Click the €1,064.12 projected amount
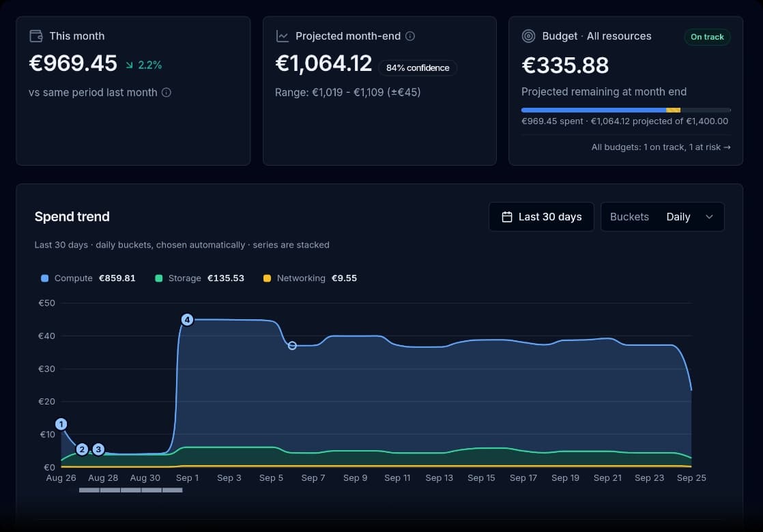 click(323, 63)
